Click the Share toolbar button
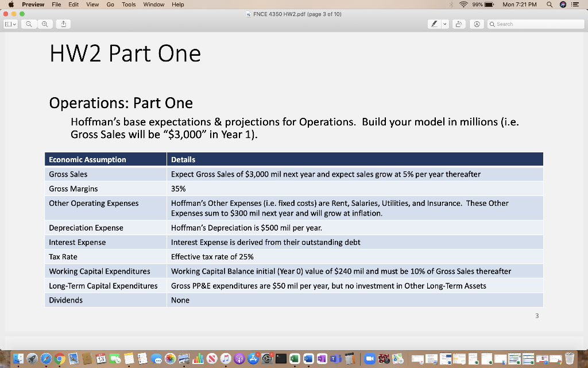The width and height of the screenshot is (588, 368). click(x=63, y=24)
